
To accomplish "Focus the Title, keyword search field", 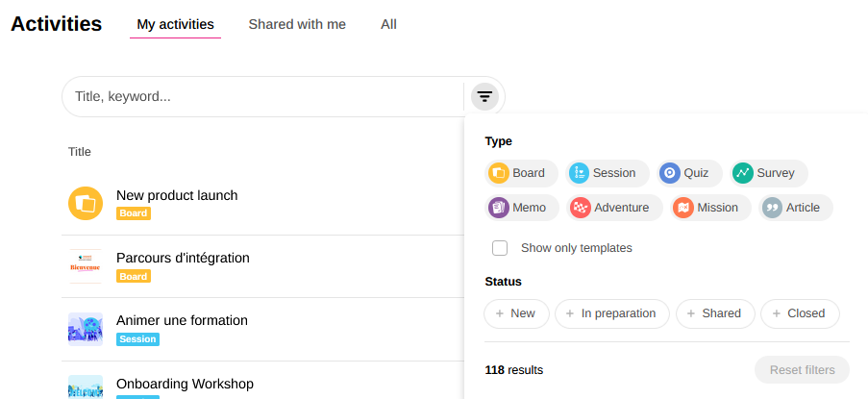I will 260,96.
